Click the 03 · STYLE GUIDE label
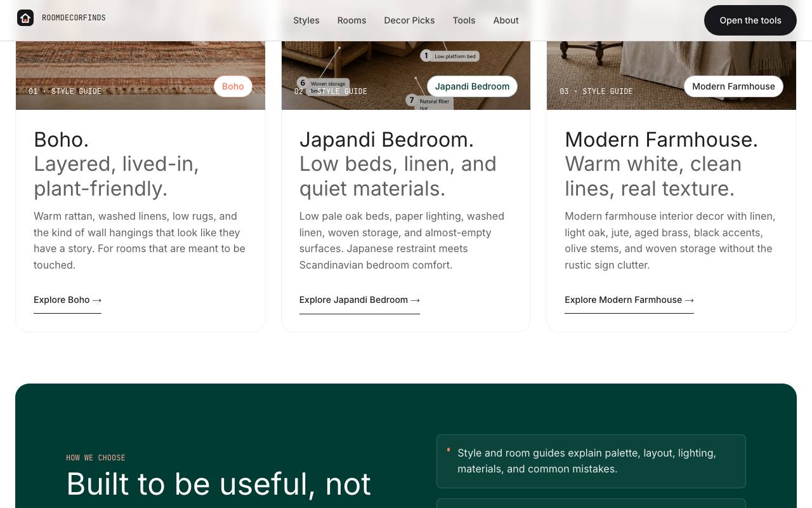This screenshot has height=508, width=812. point(596,91)
